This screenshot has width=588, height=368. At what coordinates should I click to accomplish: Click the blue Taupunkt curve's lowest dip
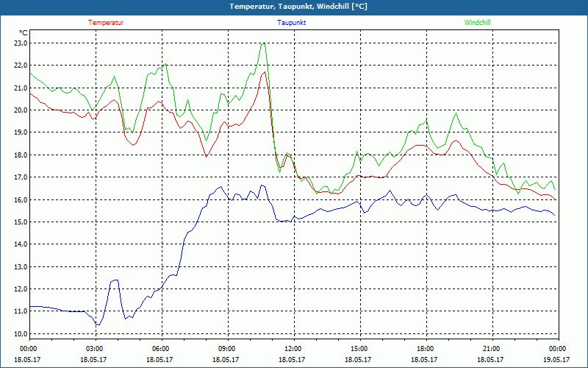pyautogui.click(x=97, y=325)
